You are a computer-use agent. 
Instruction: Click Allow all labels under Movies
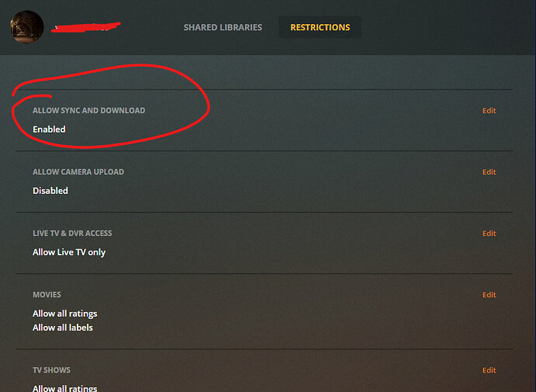tap(63, 328)
